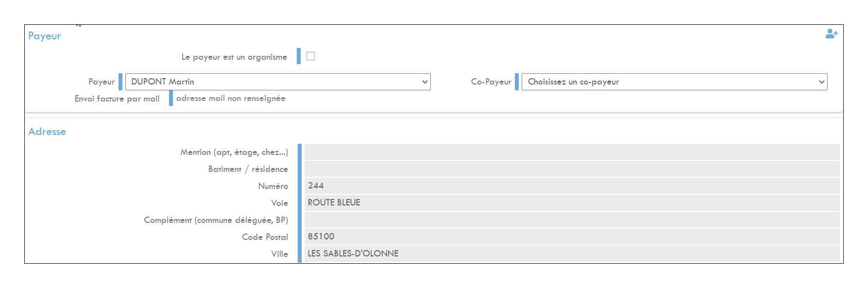Click the Code Postal field 85100

point(572,237)
